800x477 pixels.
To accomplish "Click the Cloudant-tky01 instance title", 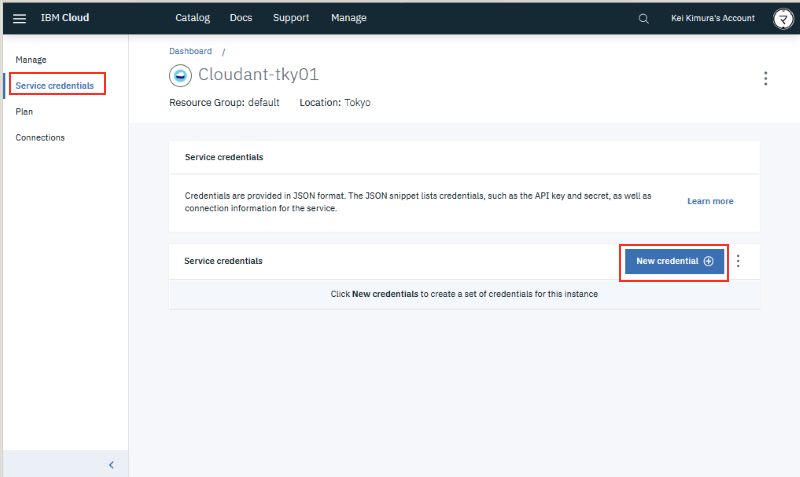I will point(258,74).
